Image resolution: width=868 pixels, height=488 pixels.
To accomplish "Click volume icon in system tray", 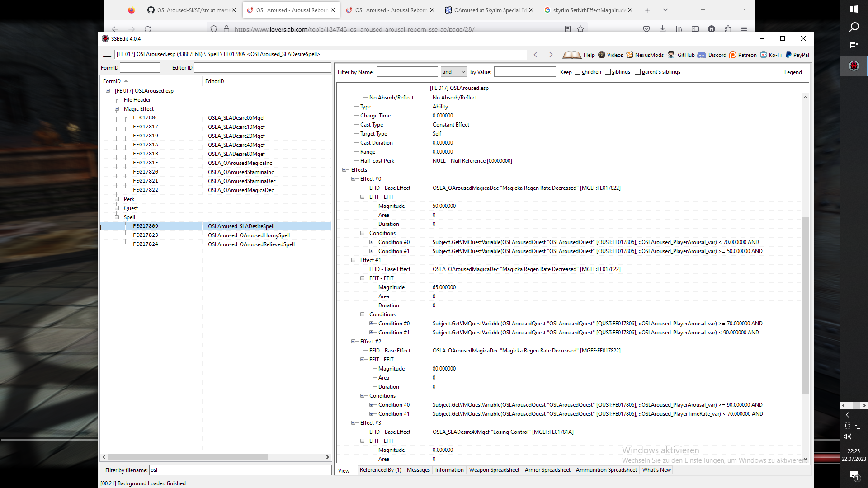I will point(847,436).
